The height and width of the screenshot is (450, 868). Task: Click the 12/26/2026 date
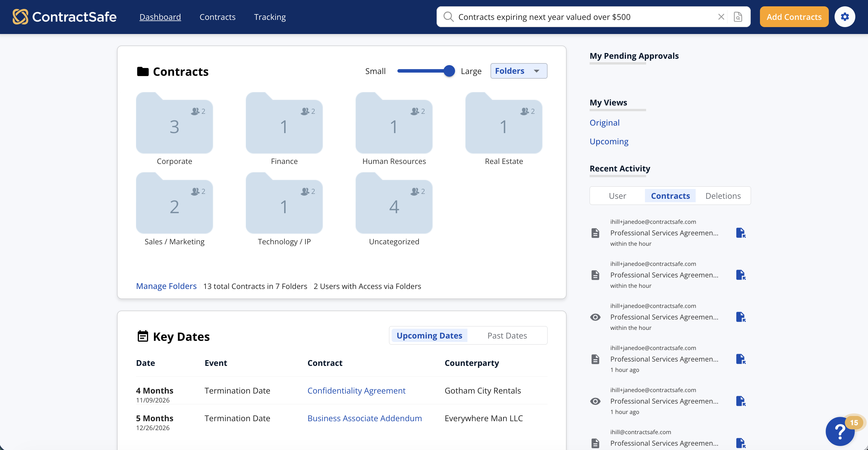(x=153, y=428)
